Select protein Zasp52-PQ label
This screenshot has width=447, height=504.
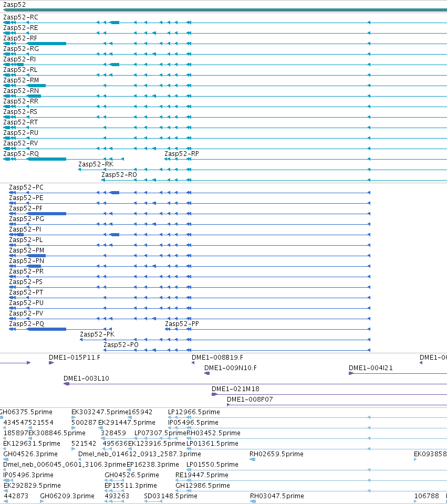tap(27, 324)
